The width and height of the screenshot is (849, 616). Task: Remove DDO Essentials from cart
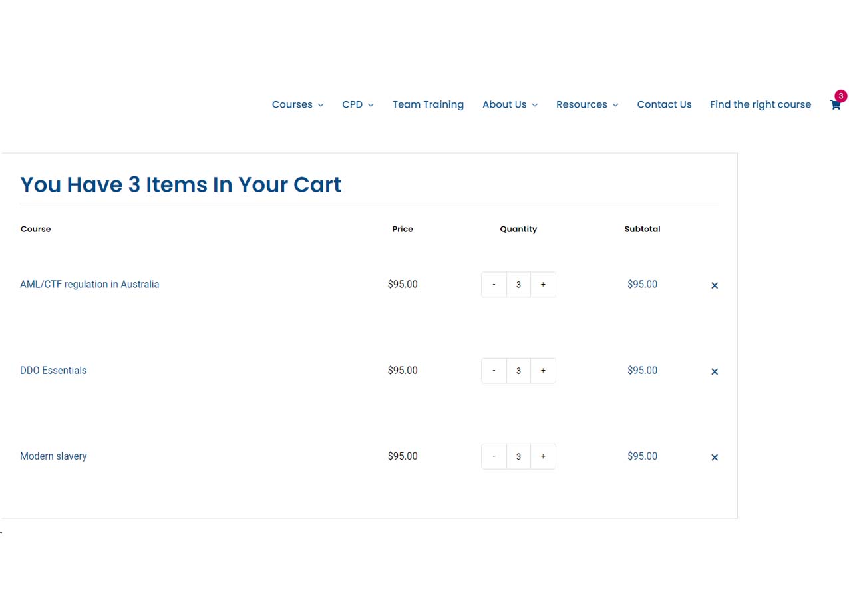(x=714, y=371)
